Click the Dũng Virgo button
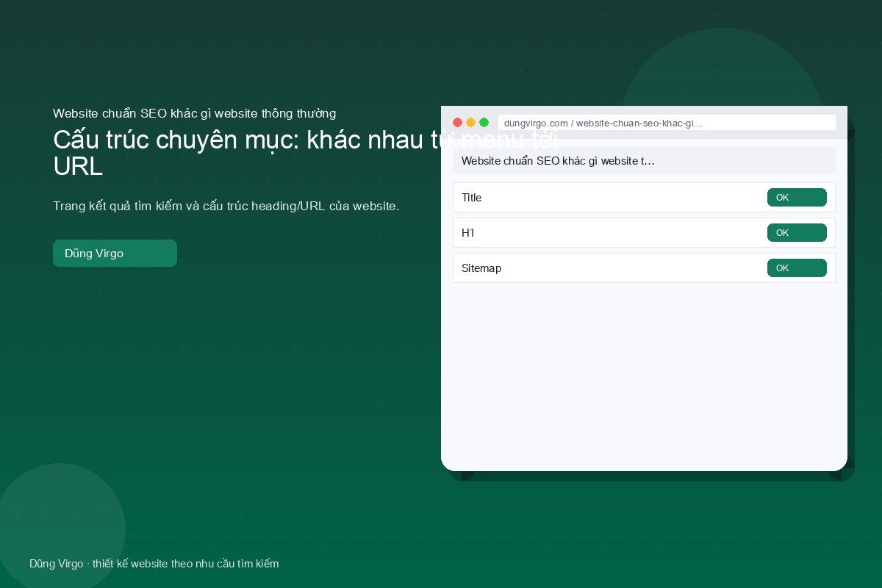Screen dimensions: 882x588 tap(115, 253)
